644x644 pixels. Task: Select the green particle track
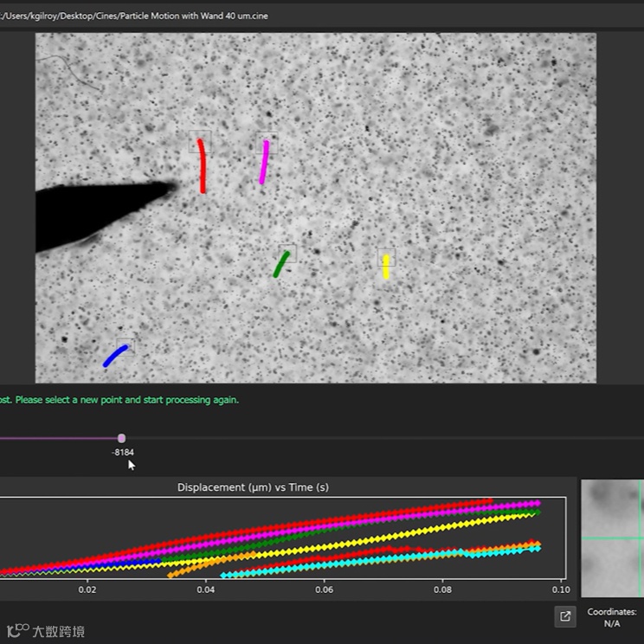[280, 264]
